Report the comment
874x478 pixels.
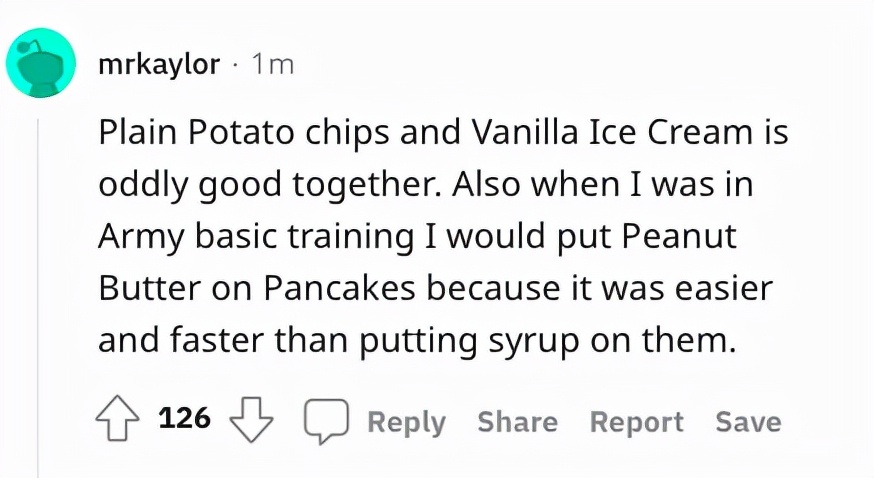click(x=636, y=422)
